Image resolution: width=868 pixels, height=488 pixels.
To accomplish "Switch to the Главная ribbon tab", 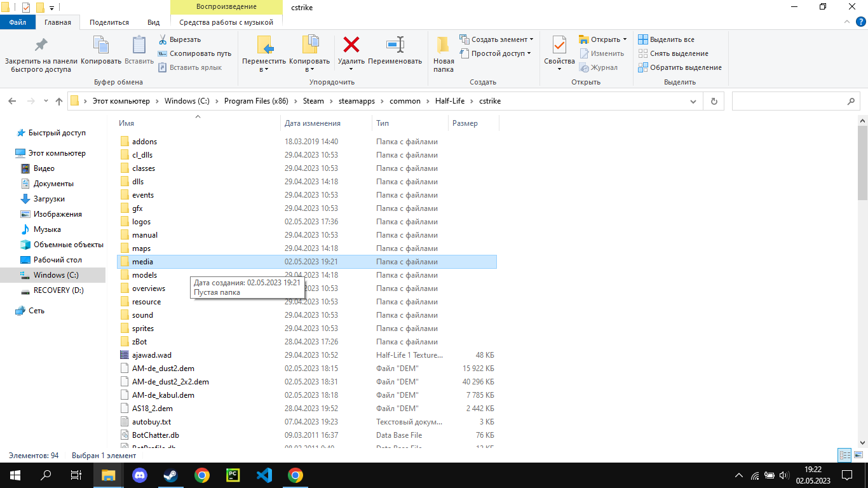I will [x=58, y=22].
